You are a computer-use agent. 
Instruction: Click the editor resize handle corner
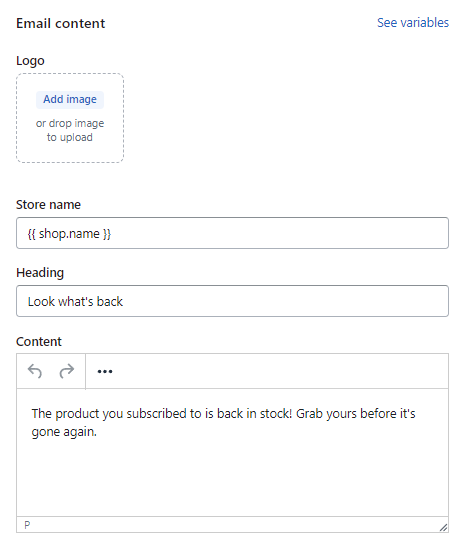(x=443, y=527)
